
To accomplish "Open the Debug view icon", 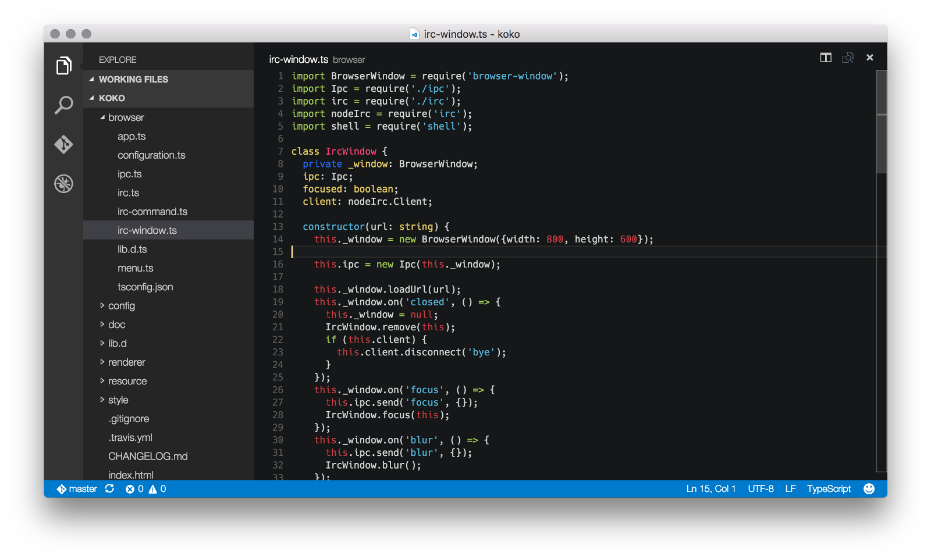I will coord(64,184).
